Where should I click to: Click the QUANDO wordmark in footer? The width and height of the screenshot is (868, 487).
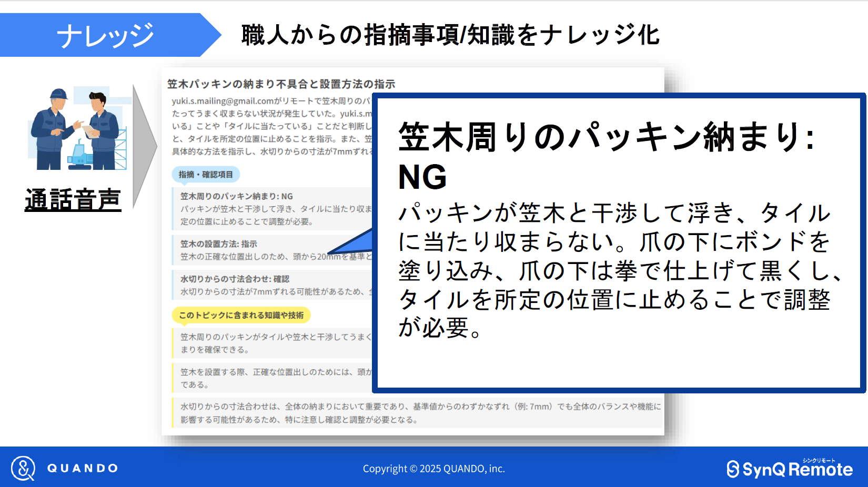coord(83,468)
